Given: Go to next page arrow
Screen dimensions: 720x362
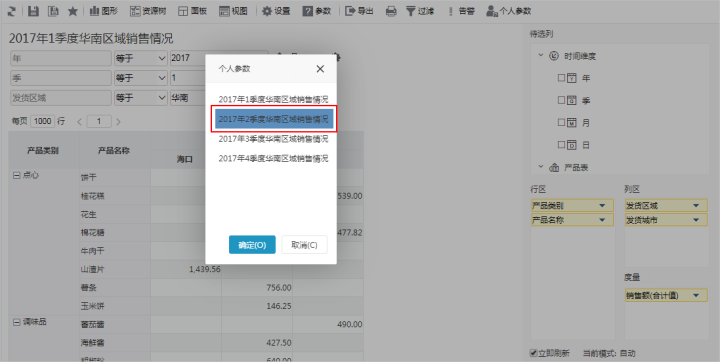Looking at the screenshot, I should tap(118, 122).
